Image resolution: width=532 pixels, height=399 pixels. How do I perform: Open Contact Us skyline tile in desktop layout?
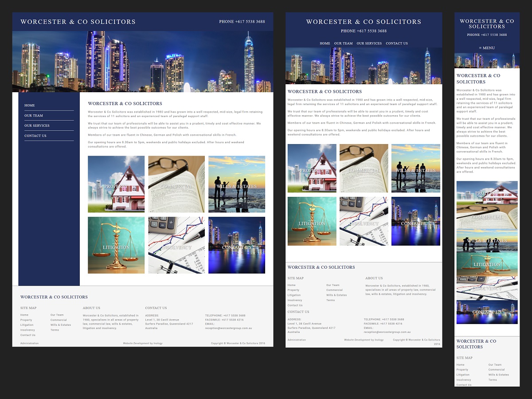click(237, 245)
